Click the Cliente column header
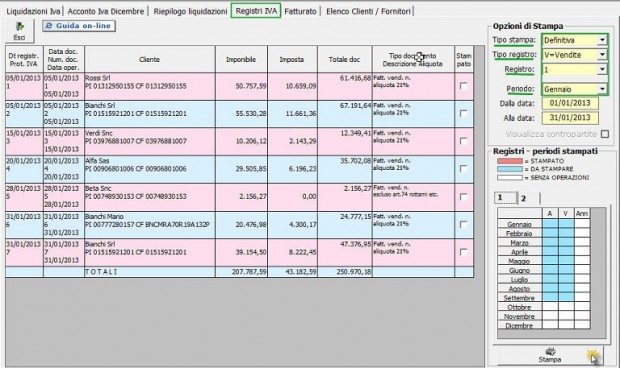Image resolution: width=620 pixels, height=368 pixels. point(149,59)
